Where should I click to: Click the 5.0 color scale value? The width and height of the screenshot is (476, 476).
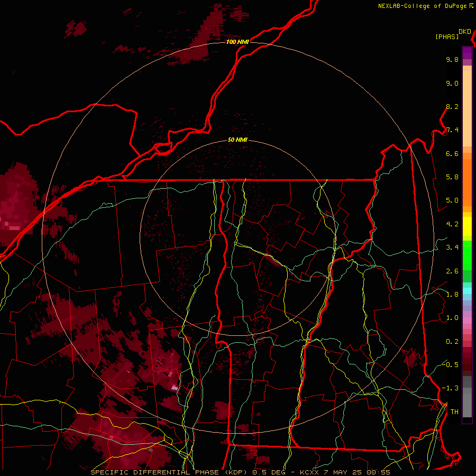pyautogui.click(x=452, y=200)
